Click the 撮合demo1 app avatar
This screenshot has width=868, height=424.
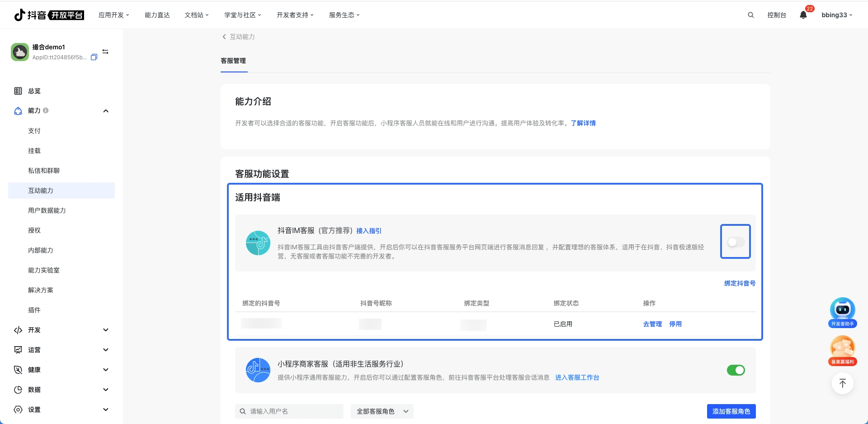pos(20,52)
